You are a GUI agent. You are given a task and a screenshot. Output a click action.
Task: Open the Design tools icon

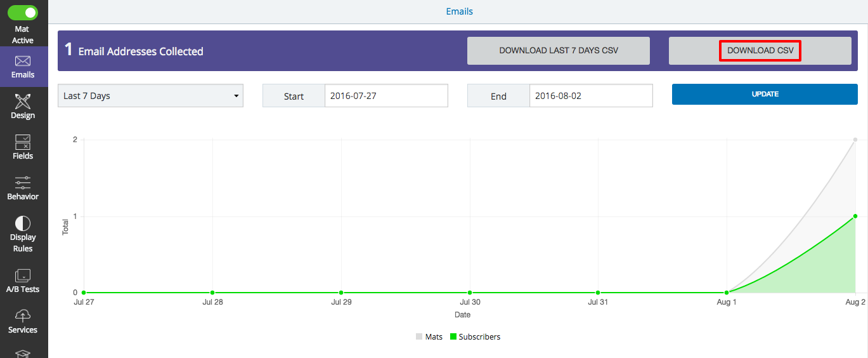[23, 102]
